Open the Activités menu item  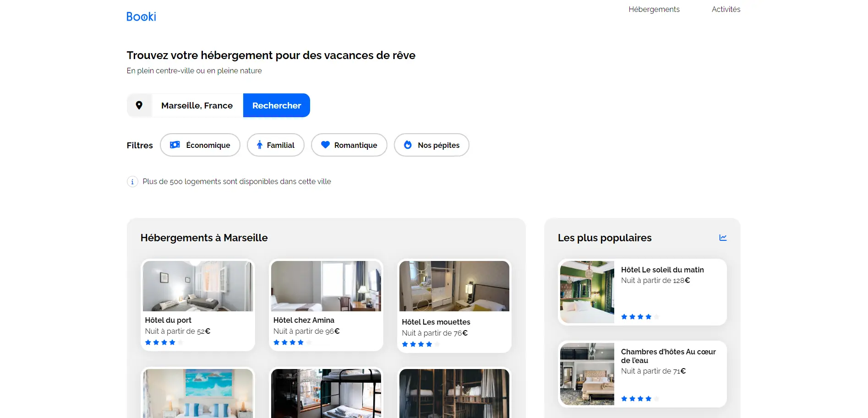(x=726, y=9)
